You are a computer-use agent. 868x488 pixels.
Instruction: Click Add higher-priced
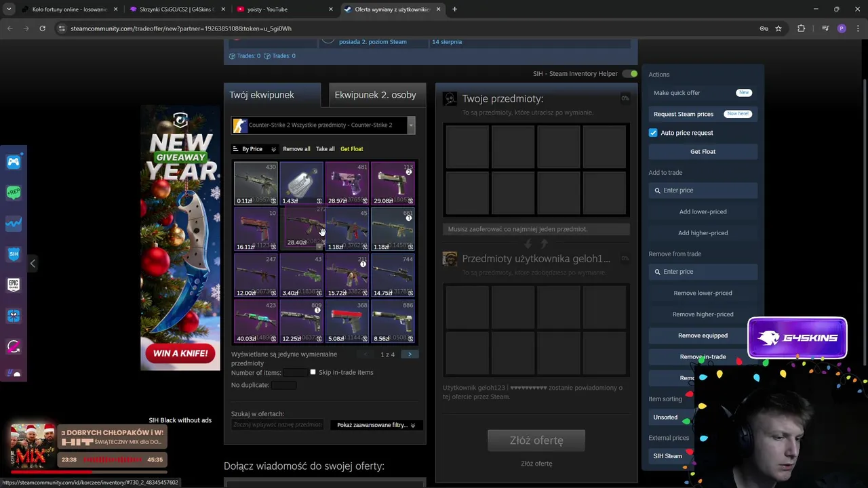tap(703, 232)
